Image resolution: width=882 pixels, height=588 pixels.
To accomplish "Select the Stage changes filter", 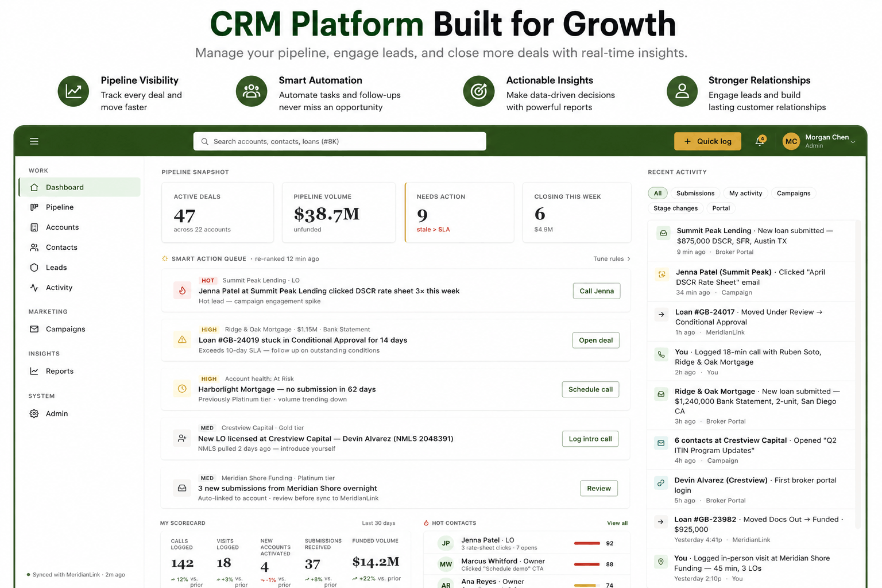I will click(676, 208).
